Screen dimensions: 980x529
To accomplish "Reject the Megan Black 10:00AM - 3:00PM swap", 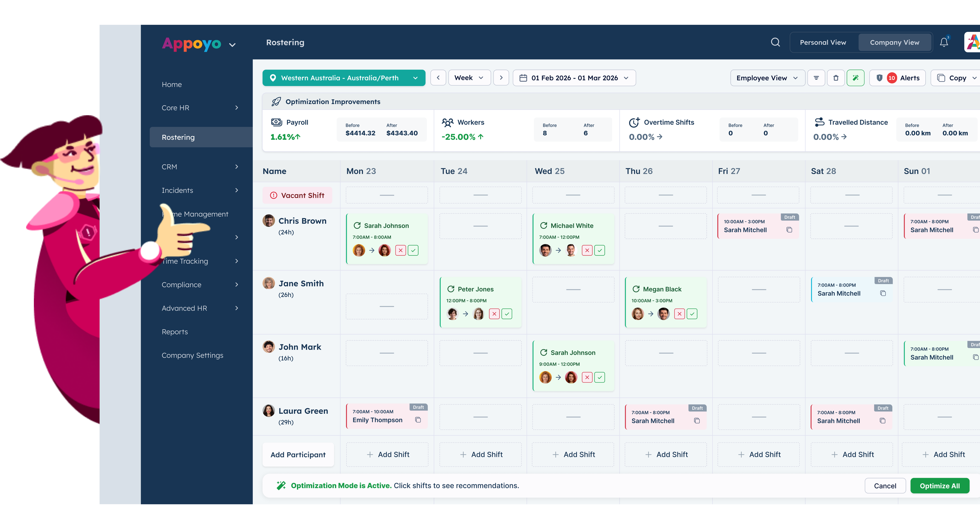I will click(679, 314).
